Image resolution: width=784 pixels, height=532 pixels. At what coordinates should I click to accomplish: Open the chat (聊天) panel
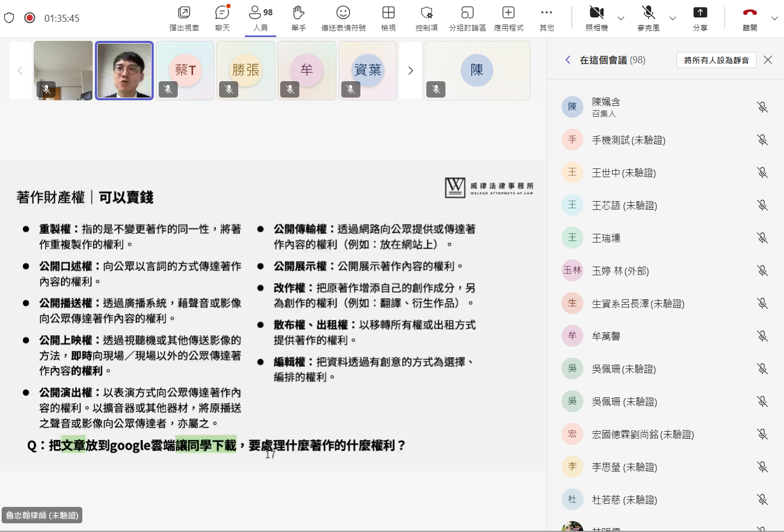tap(222, 18)
